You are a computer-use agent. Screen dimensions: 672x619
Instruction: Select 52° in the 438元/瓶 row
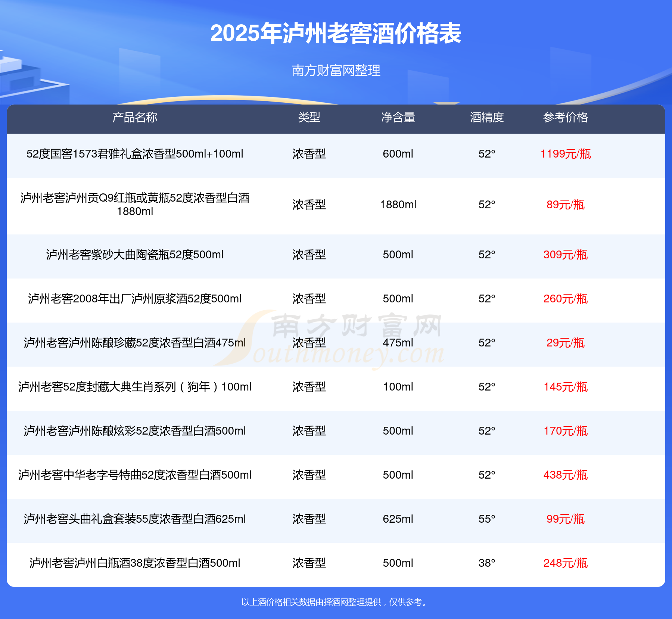click(487, 475)
